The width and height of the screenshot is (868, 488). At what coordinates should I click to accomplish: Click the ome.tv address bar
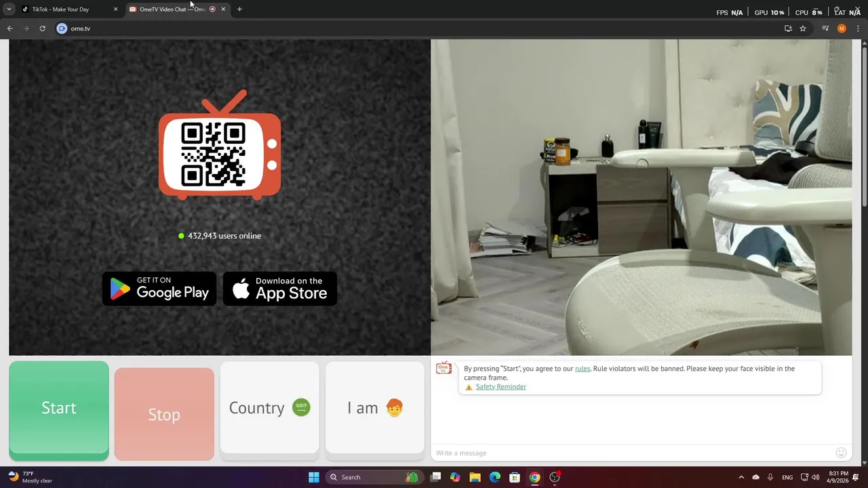(420, 28)
